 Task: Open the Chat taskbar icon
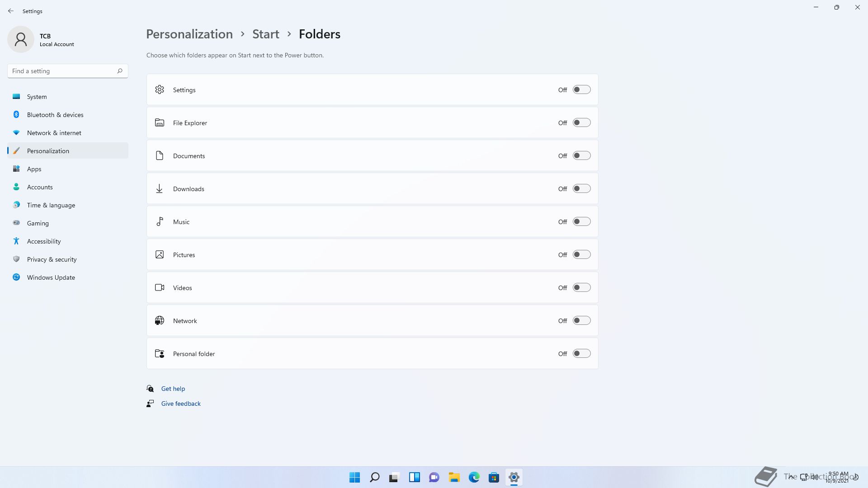pos(434,477)
